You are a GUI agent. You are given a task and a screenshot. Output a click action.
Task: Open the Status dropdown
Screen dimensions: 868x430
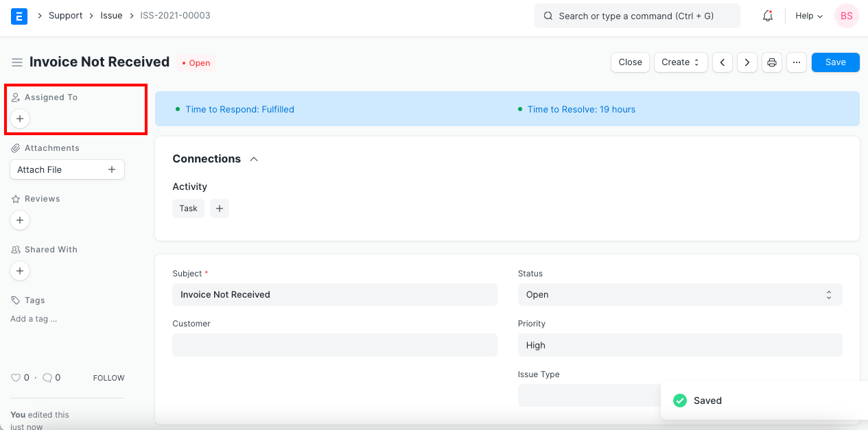[x=679, y=294]
